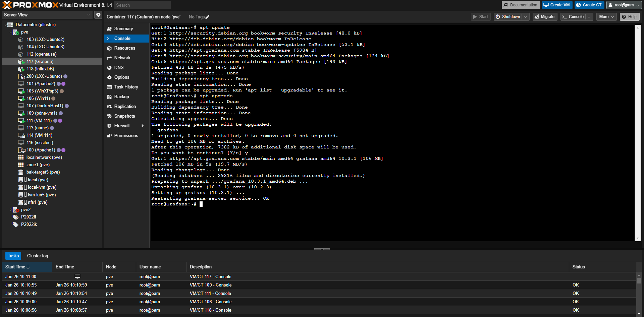Switch to the Tasks tab
644x317 pixels.
coord(13,256)
